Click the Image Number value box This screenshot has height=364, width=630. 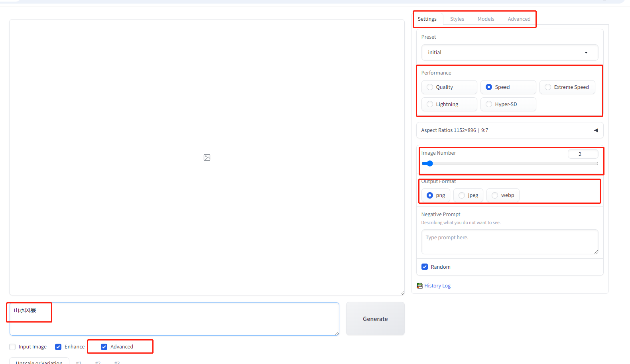click(x=583, y=154)
